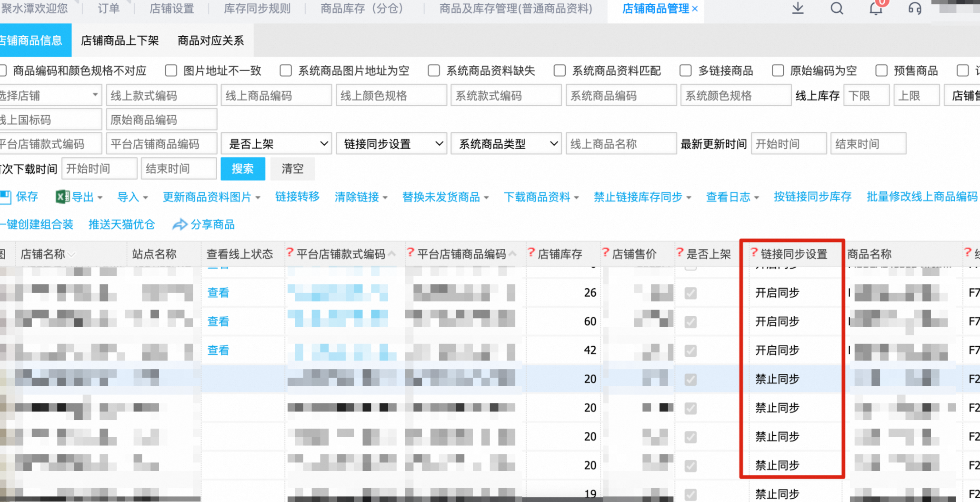Screen dimensions: 980x502
Task: Switch to 店铺设置 tab
Action: [171, 9]
